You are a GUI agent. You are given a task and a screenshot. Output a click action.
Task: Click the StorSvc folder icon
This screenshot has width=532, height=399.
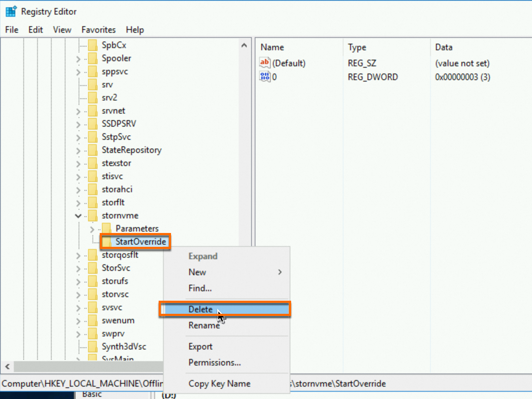coord(93,268)
